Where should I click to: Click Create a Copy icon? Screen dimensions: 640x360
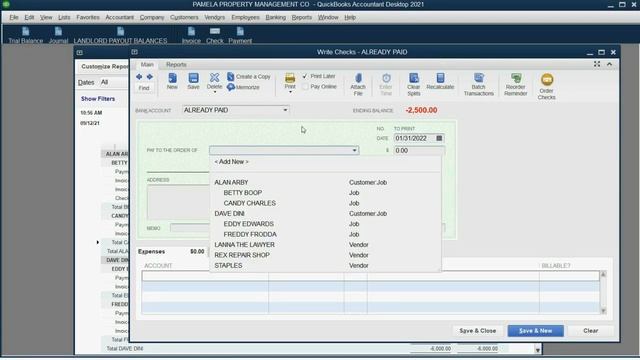click(249, 77)
